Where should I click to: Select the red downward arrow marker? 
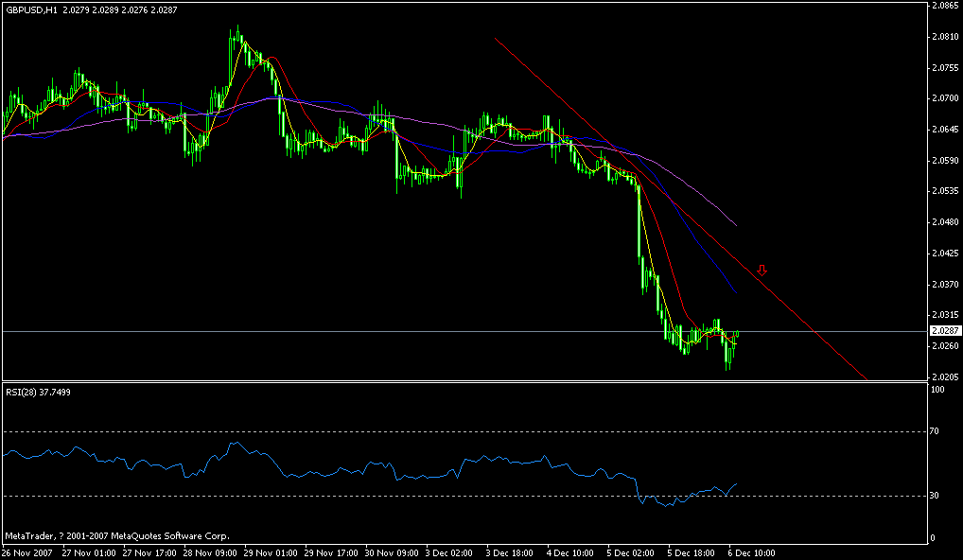point(763,271)
